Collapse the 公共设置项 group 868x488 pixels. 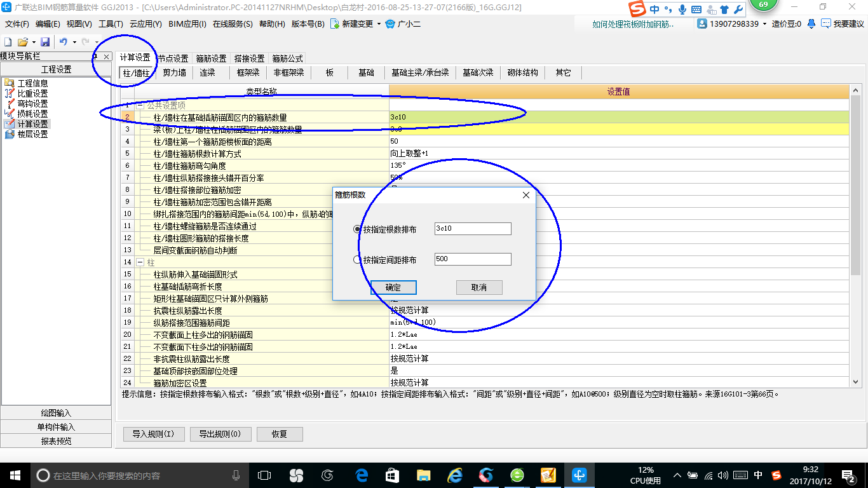[140, 105]
